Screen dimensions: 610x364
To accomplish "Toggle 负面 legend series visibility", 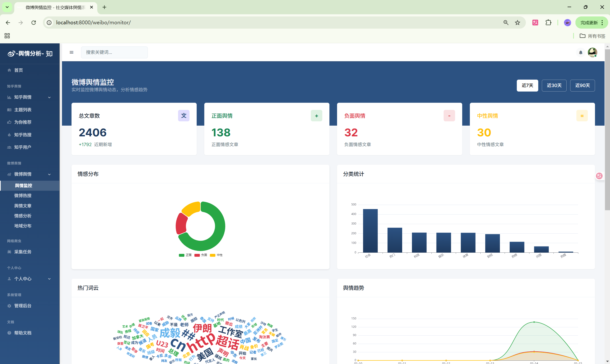I will [201, 255].
